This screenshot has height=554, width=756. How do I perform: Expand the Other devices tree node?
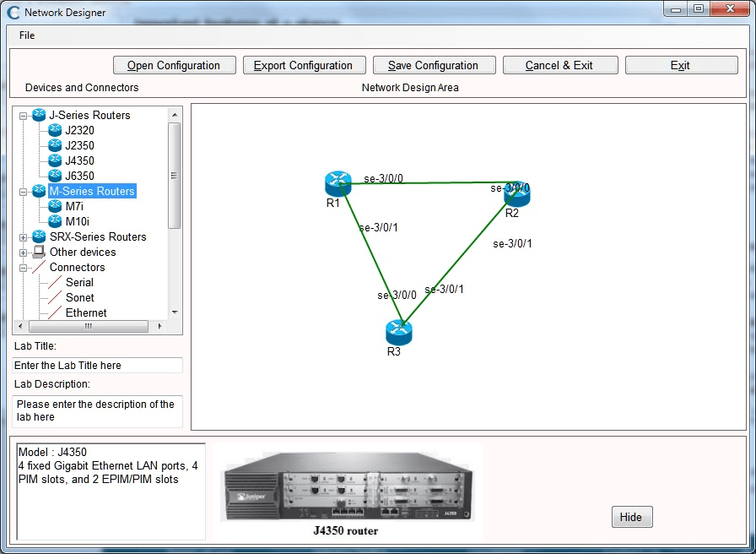[24, 253]
